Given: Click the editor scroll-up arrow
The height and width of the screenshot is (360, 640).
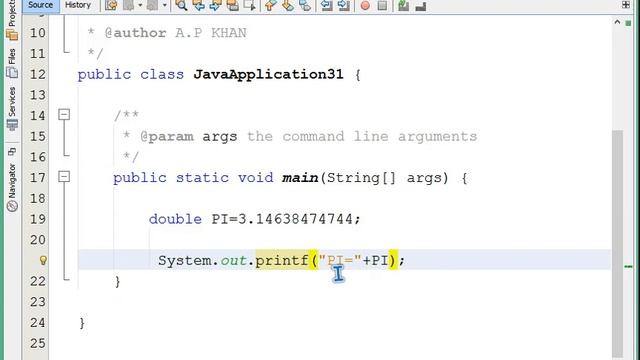Looking at the screenshot, I should pyautogui.click(x=617, y=22).
